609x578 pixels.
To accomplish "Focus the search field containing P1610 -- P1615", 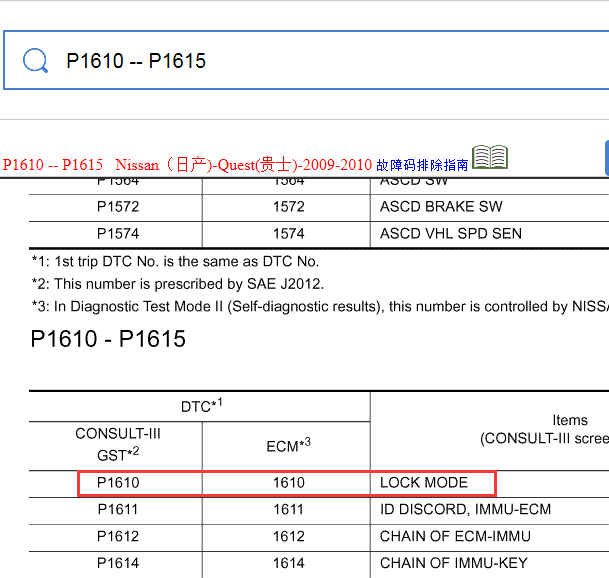I will 306,60.
